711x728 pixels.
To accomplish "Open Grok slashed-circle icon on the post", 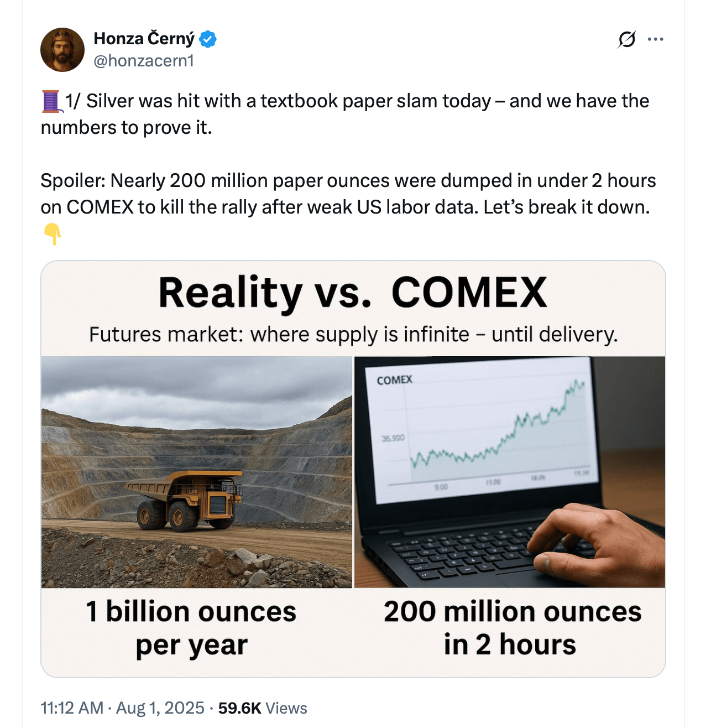I will click(626, 39).
